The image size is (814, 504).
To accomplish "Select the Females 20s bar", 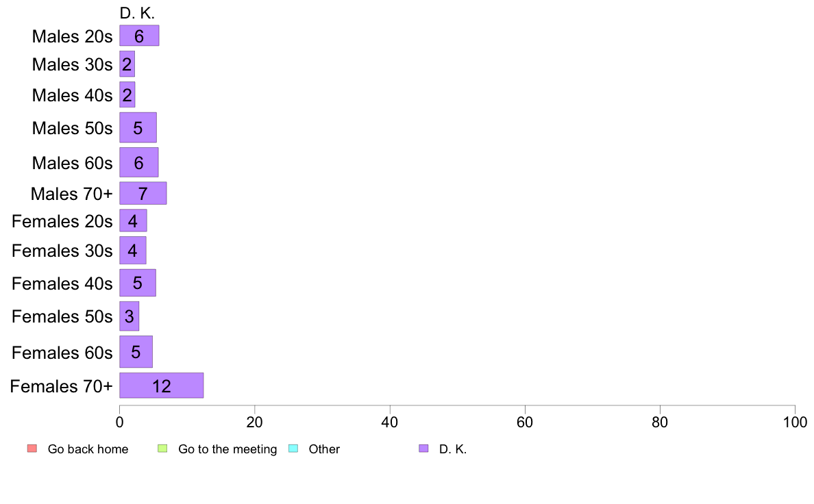I will (134, 220).
